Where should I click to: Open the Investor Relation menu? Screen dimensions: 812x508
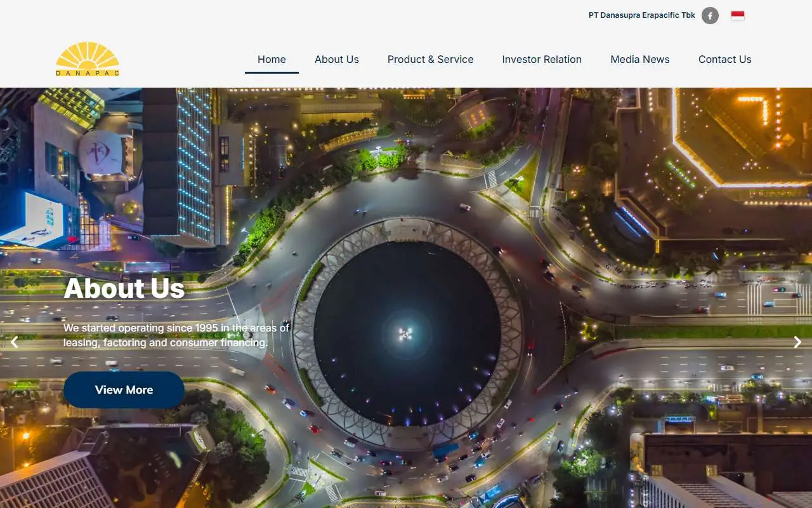542,59
